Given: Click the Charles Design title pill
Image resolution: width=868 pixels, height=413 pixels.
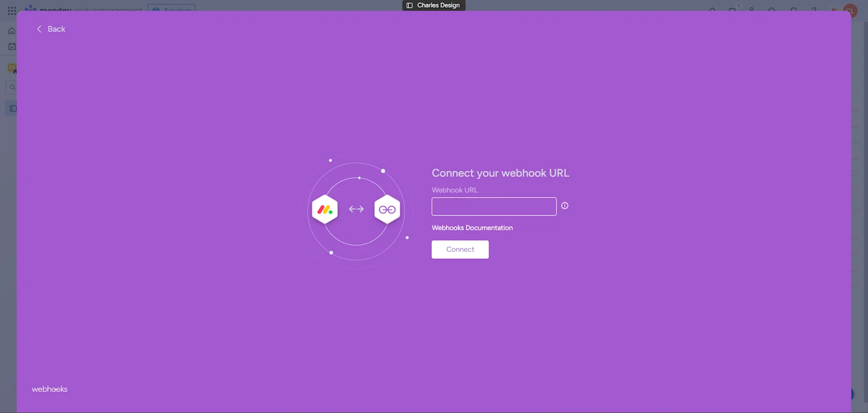Looking at the screenshot, I should [433, 5].
